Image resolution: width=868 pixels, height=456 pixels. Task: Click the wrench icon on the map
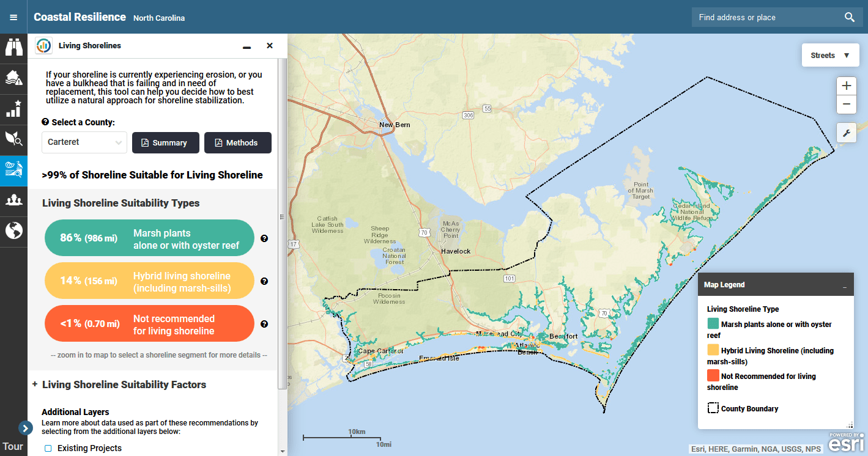tap(846, 133)
